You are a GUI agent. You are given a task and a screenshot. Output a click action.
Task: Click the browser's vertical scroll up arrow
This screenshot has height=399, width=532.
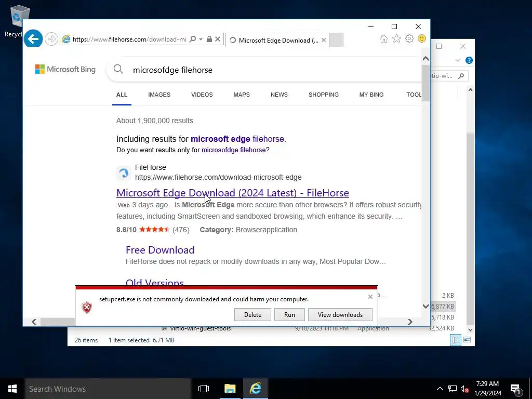point(426,59)
